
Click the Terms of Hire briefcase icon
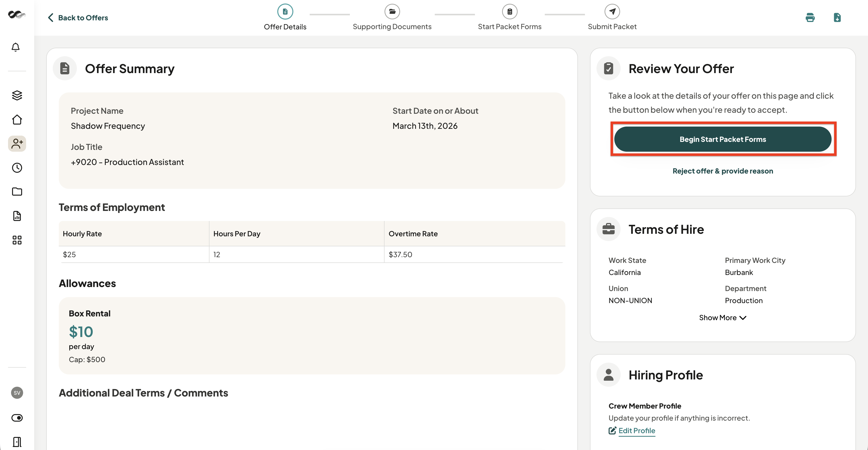point(609,229)
